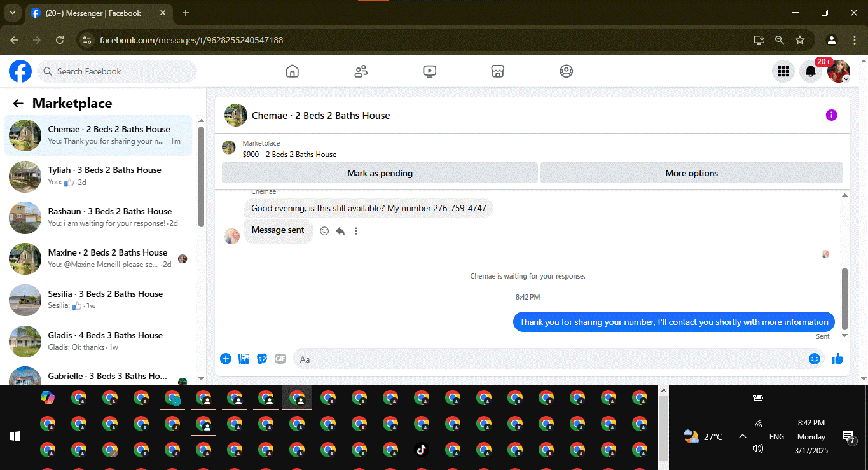Open the Marketplace storefront icon in top navigation
Screen dimensions: 868x470
pyautogui.click(x=498, y=71)
